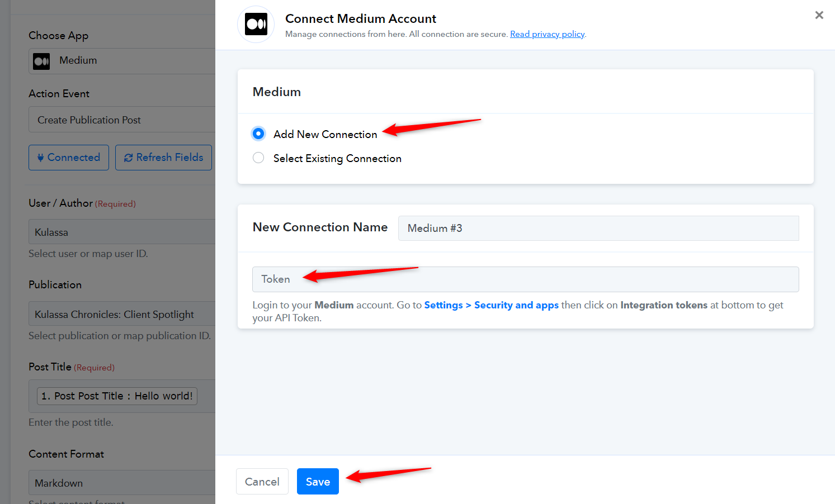The height and width of the screenshot is (504, 835).
Task: Click into the Token input field
Action: click(526, 279)
